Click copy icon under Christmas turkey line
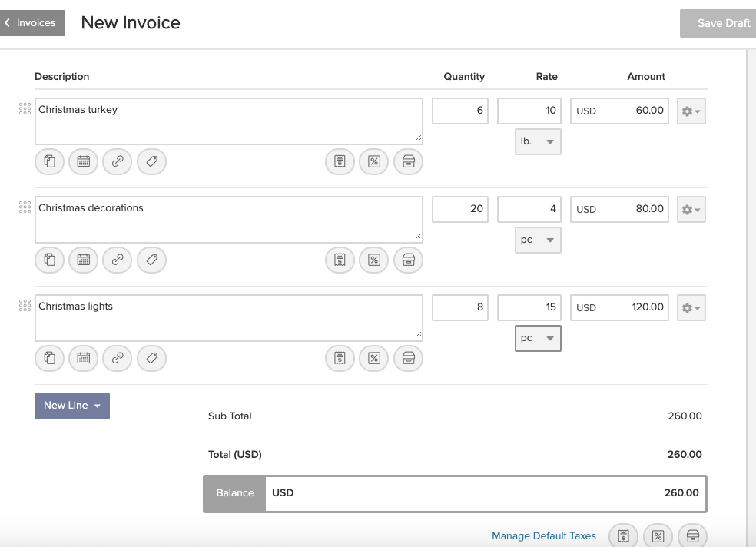The image size is (756, 547). 50,161
